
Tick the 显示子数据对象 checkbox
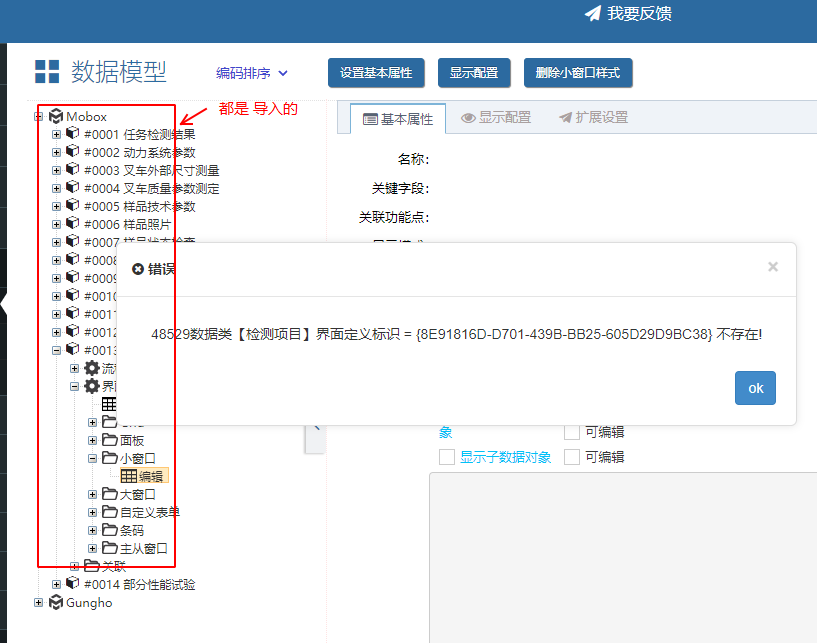(447, 457)
